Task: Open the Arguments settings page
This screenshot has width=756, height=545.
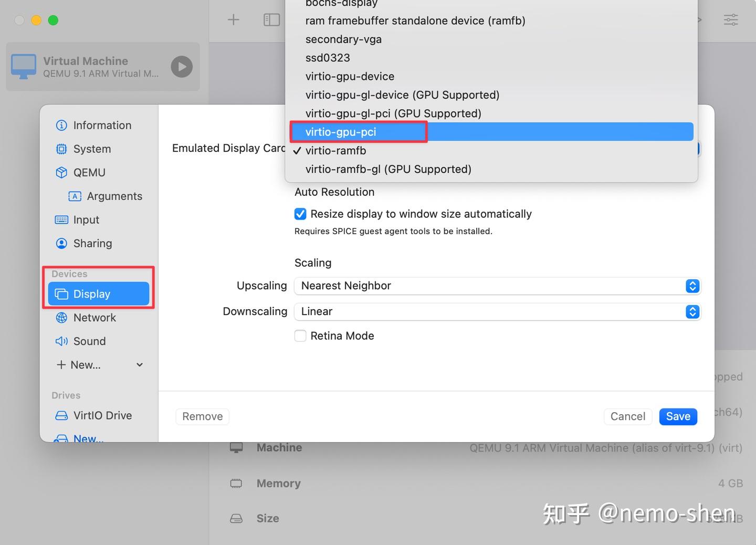Action: tap(114, 196)
